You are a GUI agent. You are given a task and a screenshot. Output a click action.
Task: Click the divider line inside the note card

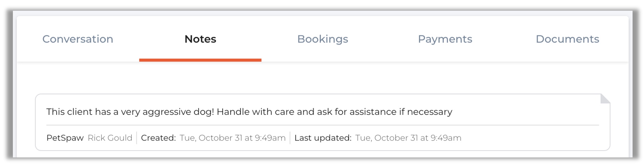click(x=322, y=125)
